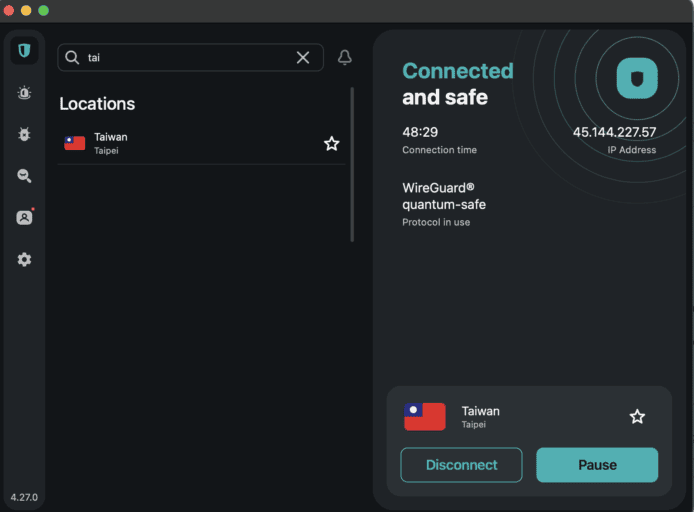This screenshot has height=512, width=694.
Task: Click the version number 4.27.0
Action: 24,497
